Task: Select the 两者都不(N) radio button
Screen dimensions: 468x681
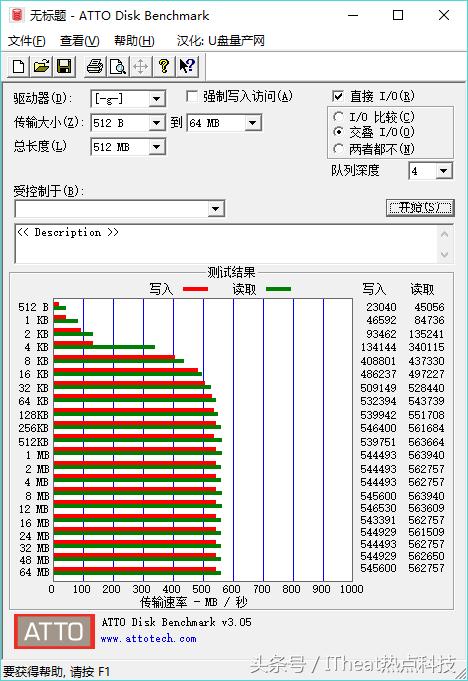Action: tap(339, 149)
